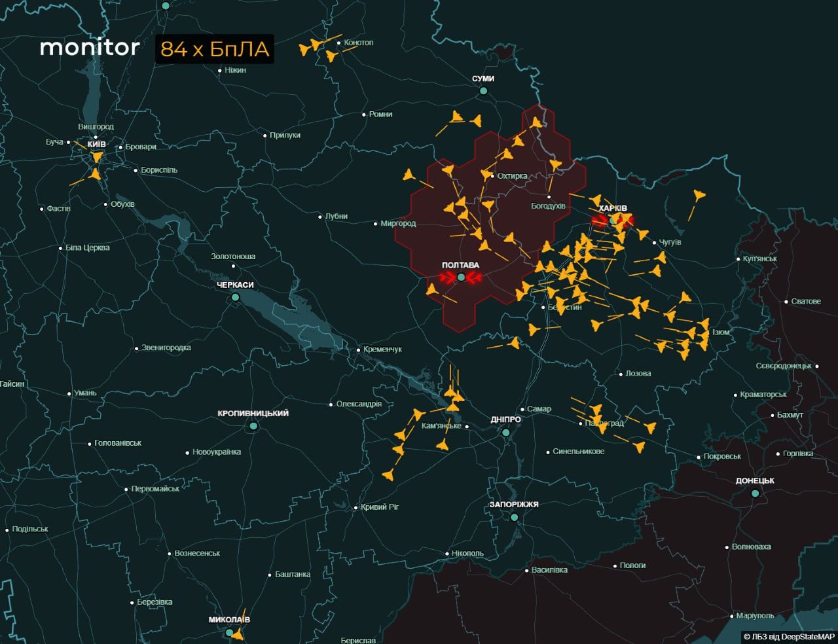838x644 pixels.
Task: Select the Суми city marker dot
Action: (x=483, y=91)
